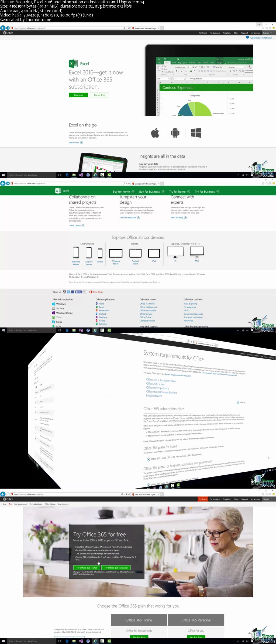
Task: Click browser Back arrow on Try Office 365 page
Action: coord(3,494)
